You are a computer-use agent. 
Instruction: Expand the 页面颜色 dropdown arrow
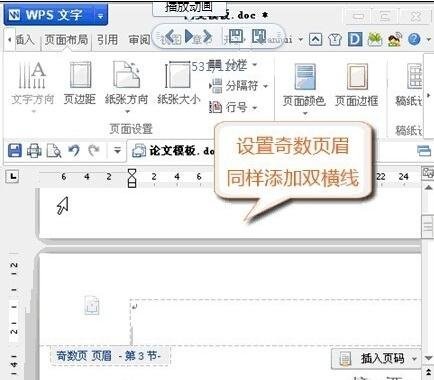305,114
